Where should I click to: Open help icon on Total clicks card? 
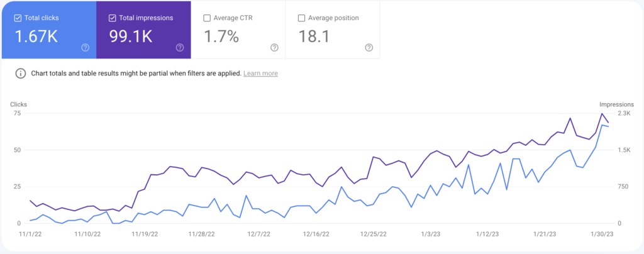tap(86, 48)
